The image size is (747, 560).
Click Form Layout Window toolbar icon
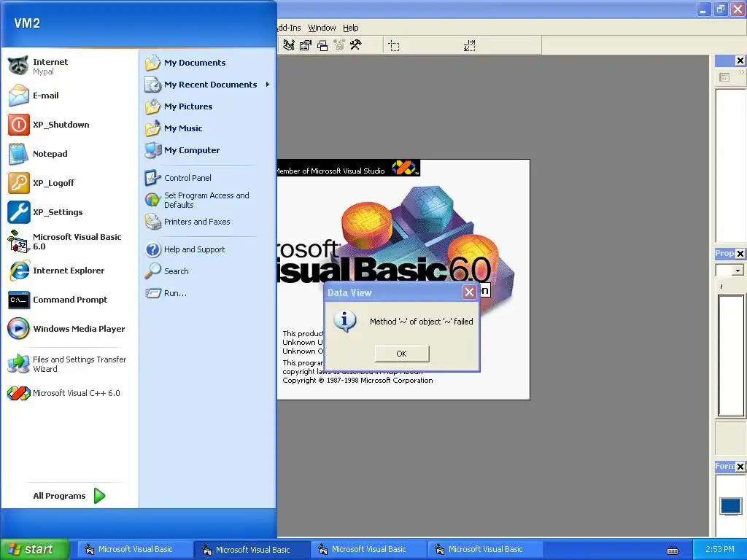click(x=322, y=45)
